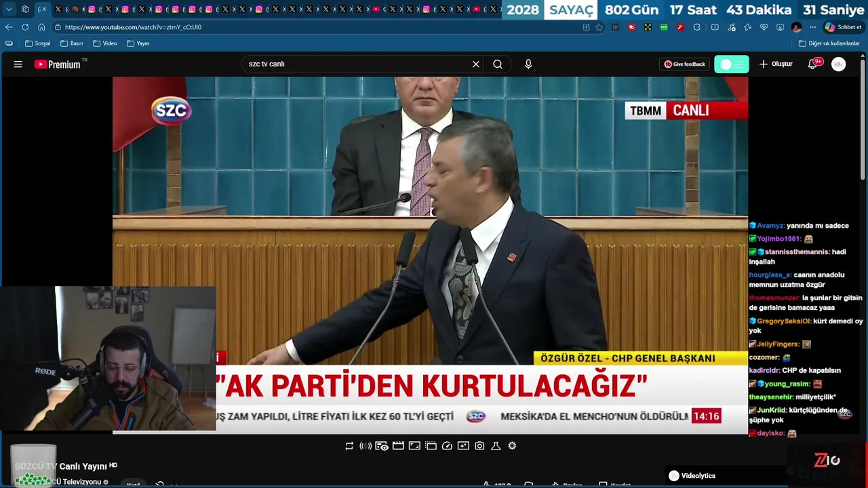The height and width of the screenshot is (488, 868).
Task: Go to YouTube Premium home logo
Action: click(58, 64)
